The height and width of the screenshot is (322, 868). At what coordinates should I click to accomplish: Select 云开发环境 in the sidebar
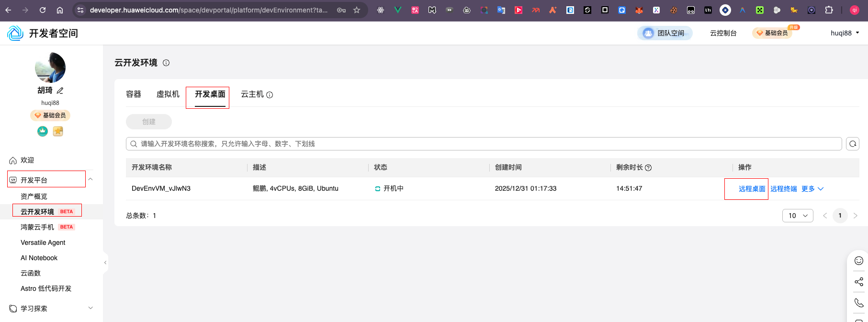click(37, 212)
